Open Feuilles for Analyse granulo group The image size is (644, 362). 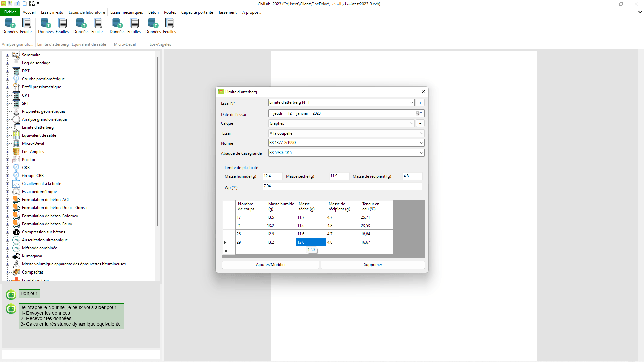pyautogui.click(x=26, y=26)
